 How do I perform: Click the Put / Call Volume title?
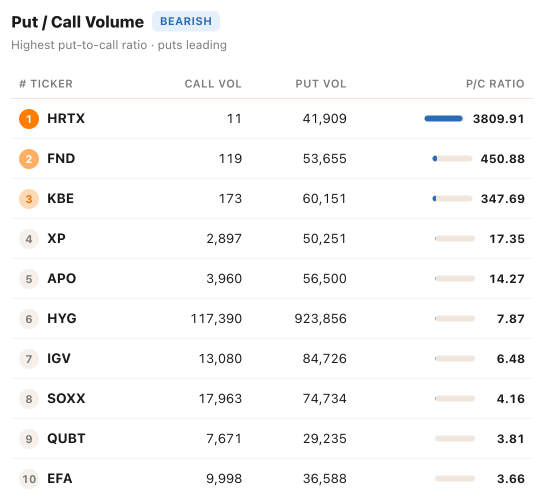(78, 22)
